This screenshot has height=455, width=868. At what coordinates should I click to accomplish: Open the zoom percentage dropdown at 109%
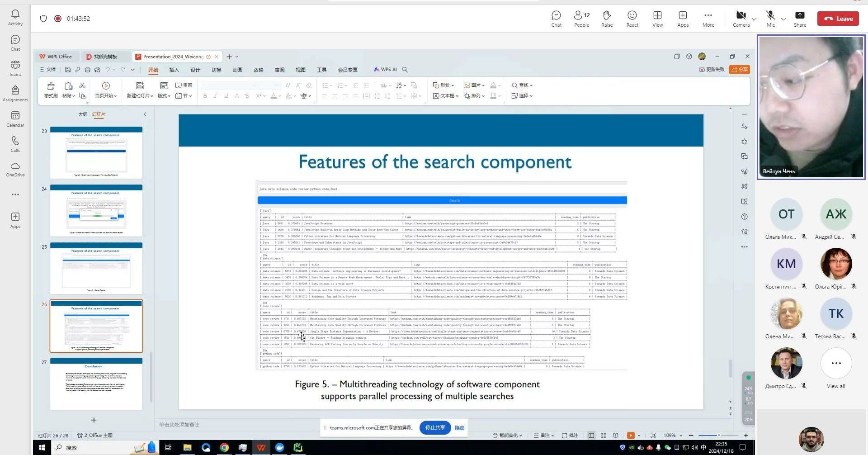(x=673, y=436)
